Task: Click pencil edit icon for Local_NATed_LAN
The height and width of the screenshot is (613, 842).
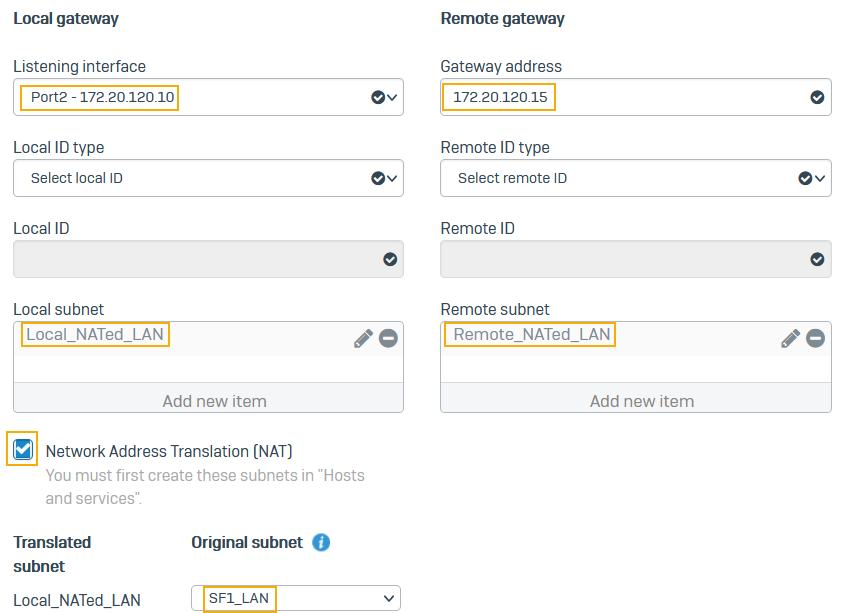Action: (362, 338)
